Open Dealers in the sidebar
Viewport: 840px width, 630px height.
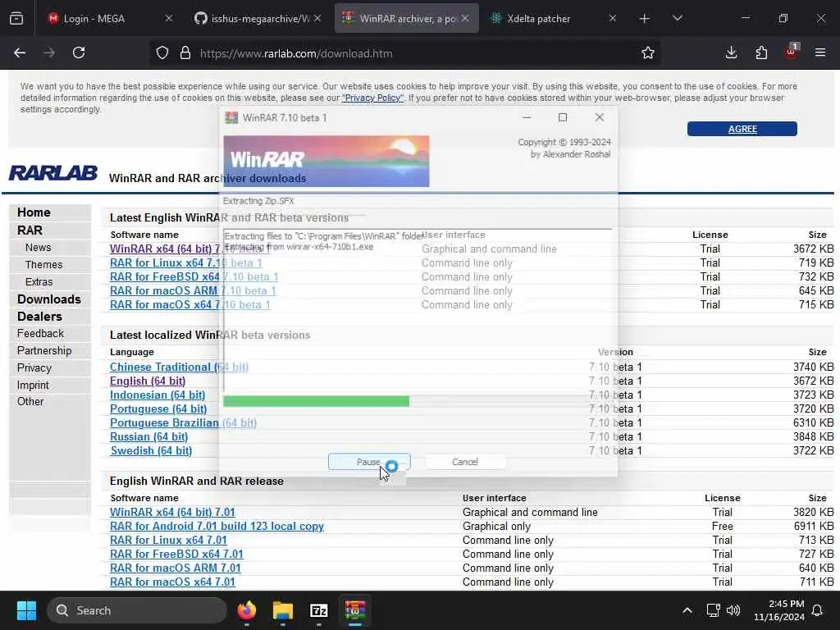[x=39, y=317]
